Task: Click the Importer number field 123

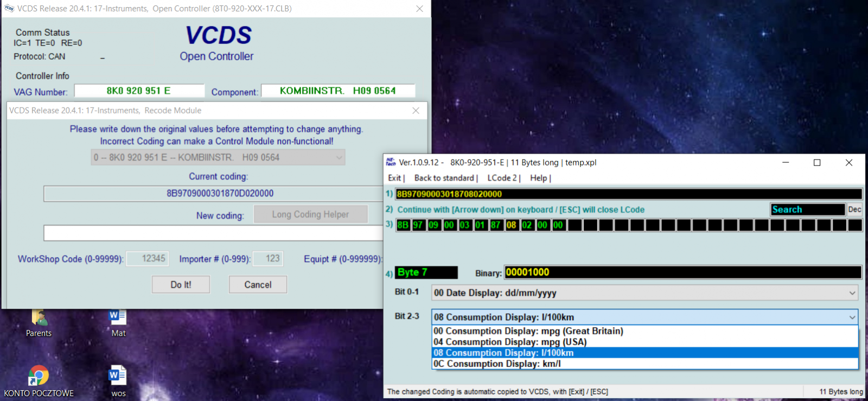Action: pyautogui.click(x=267, y=258)
